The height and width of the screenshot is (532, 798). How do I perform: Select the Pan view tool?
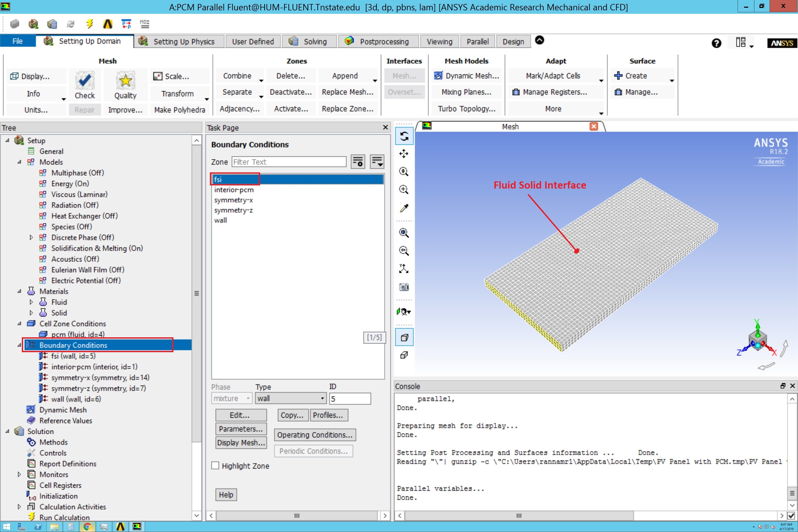pyautogui.click(x=404, y=154)
